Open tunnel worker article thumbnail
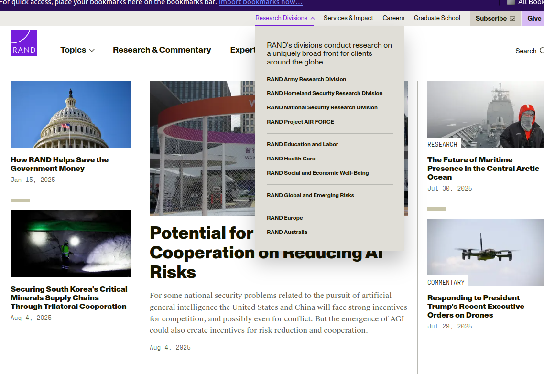This screenshot has width=544, height=392. coord(70,244)
